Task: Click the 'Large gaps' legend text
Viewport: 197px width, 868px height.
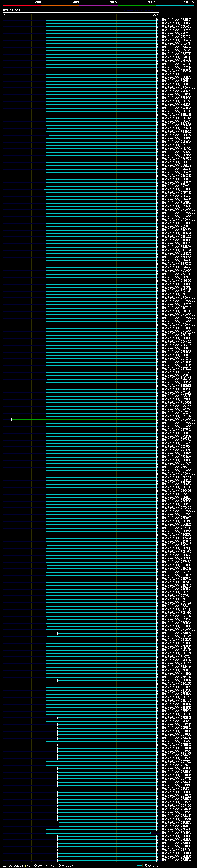Action: (x=13, y=865)
